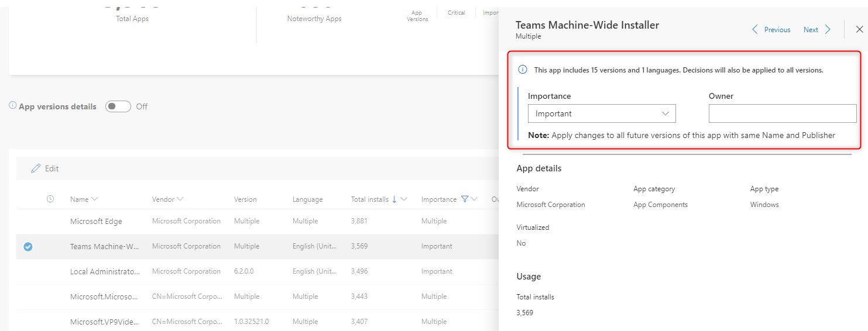Click the Previous chevron arrow
Viewport: 868px width, 331px height.
coord(754,29)
